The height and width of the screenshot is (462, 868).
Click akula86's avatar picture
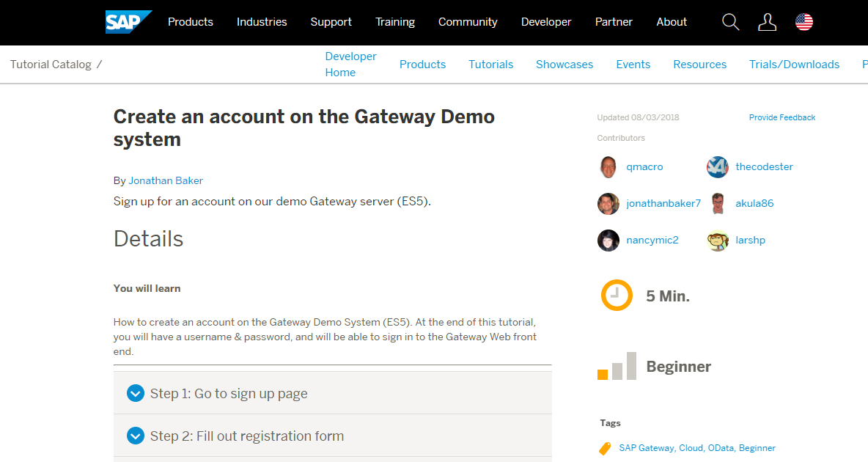[718, 203]
